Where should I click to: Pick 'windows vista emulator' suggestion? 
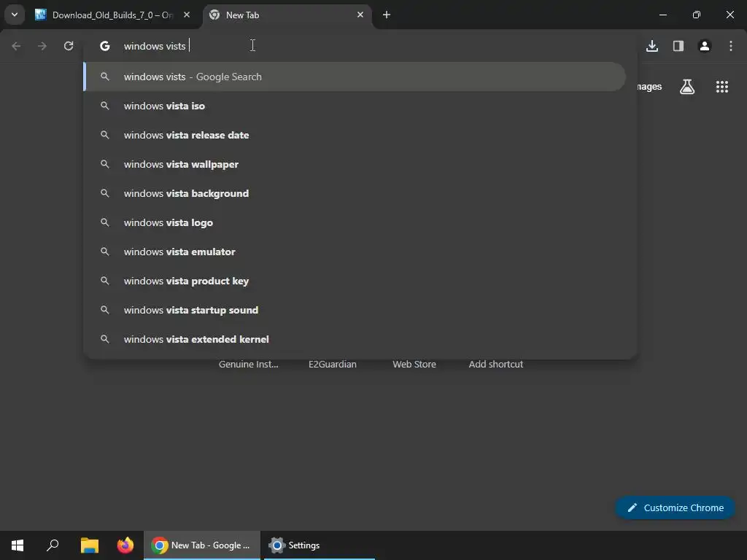pos(355,252)
